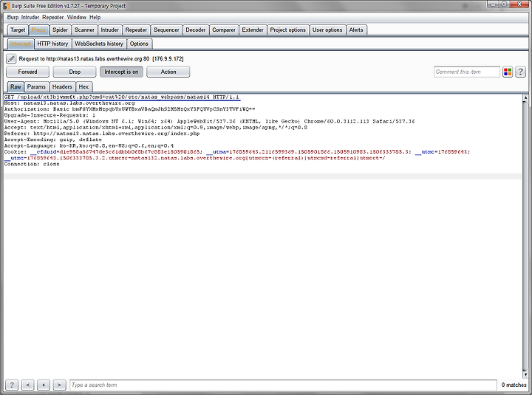Image resolution: width=532 pixels, height=395 pixels.
Task: Click the help question mark icon beside comment field
Action: (x=520, y=72)
